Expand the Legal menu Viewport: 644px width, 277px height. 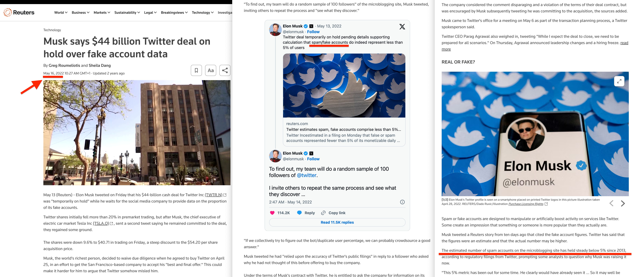click(150, 13)
